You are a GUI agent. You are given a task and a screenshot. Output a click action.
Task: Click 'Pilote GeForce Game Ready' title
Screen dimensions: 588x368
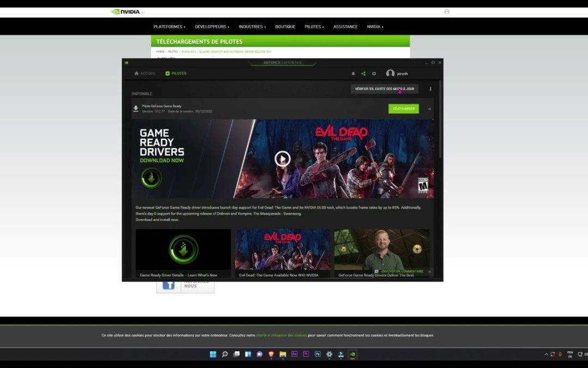point(162,106)
